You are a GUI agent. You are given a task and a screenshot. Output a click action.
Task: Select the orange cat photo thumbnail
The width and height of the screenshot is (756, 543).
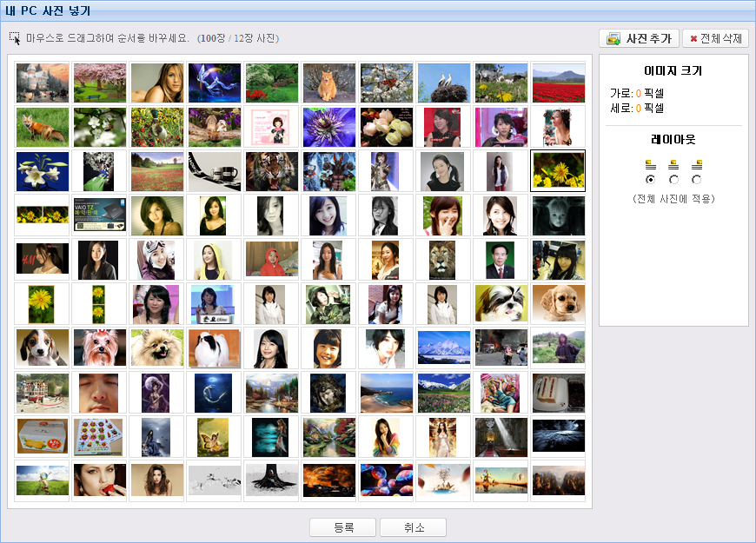pyautogui.click(x=328, y=83)
